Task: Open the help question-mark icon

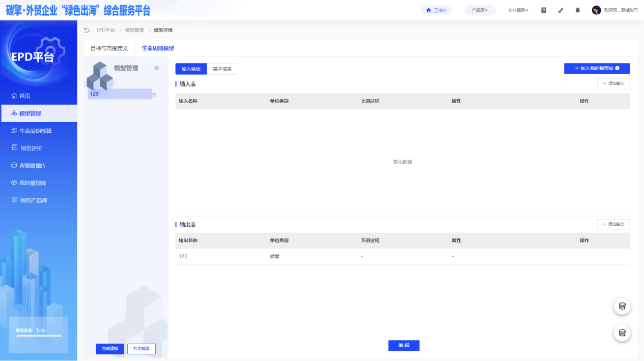Action: pos(544,10)
